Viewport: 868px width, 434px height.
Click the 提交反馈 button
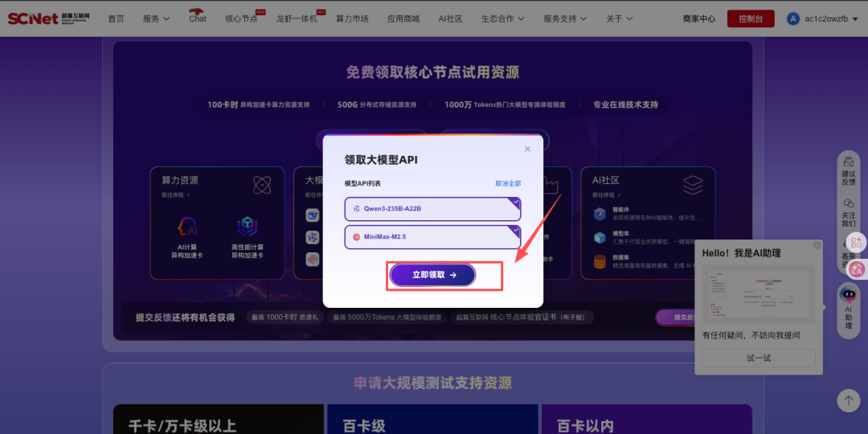[675, 317]
